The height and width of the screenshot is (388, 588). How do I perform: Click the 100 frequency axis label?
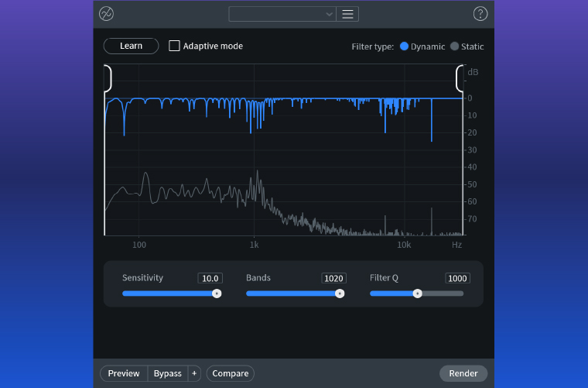tap(139, 245)
